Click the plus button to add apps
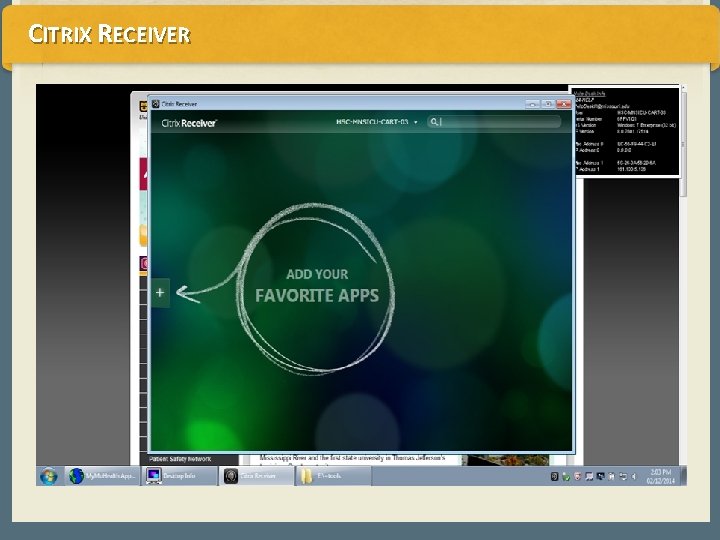720x540 pixels. click(160, 292)
